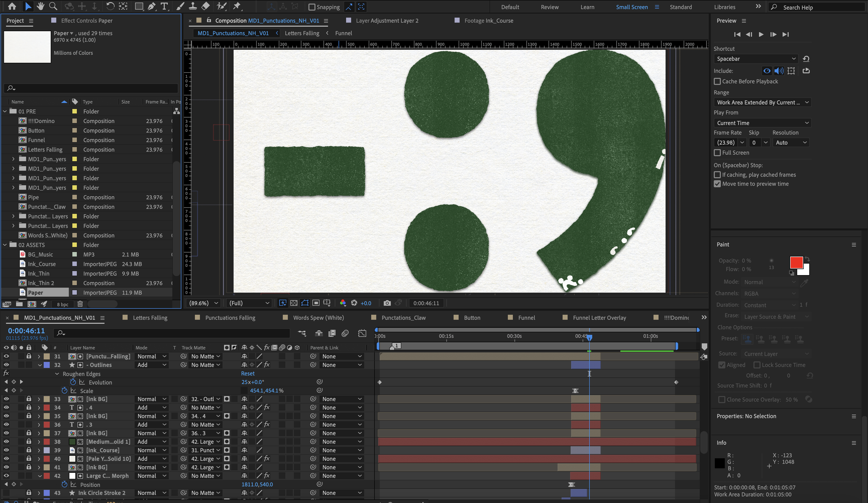Screen dimensions: 868x503
Task: Enable the Full Screen checkbox
Action: pos(717,153)
